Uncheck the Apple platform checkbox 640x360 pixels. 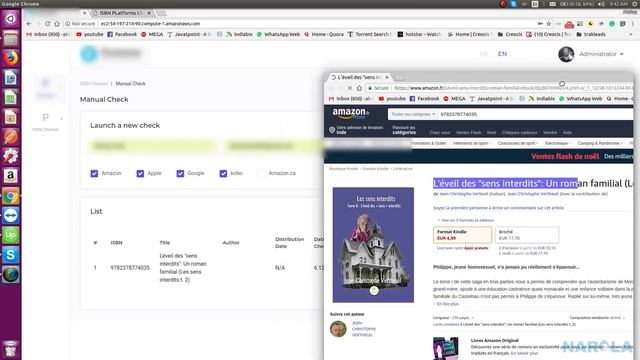(x=140, y=173)
